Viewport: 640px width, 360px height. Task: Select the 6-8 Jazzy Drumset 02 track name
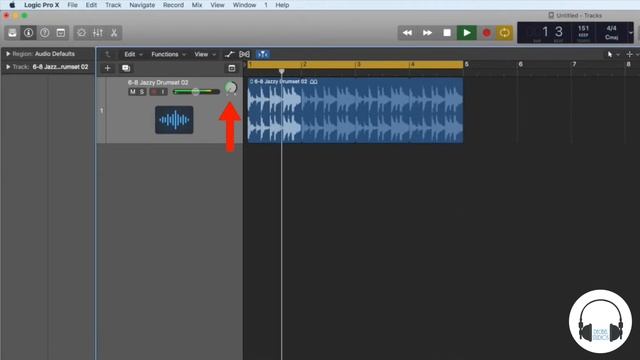[x=158, y=82]
